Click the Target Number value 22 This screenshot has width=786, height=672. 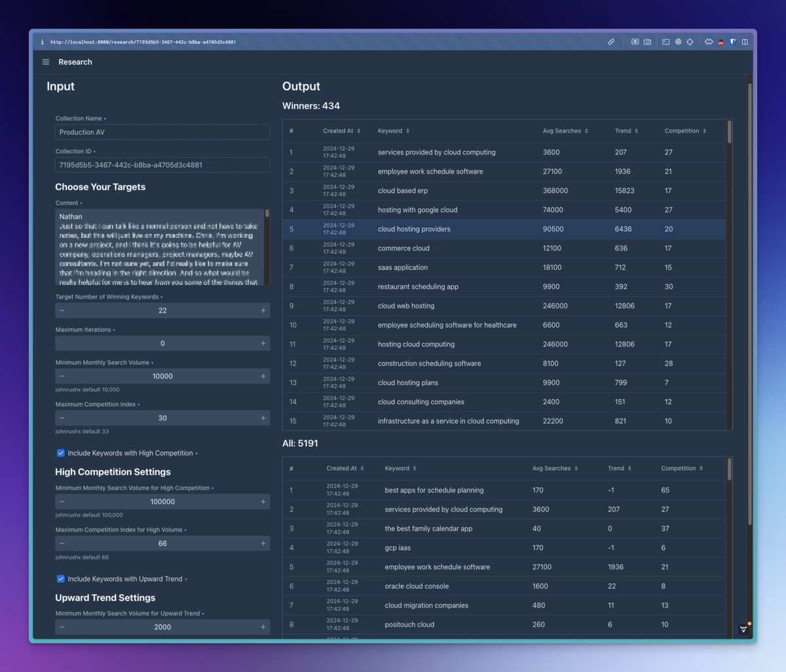pyautogui.click(x=162, y=310)
